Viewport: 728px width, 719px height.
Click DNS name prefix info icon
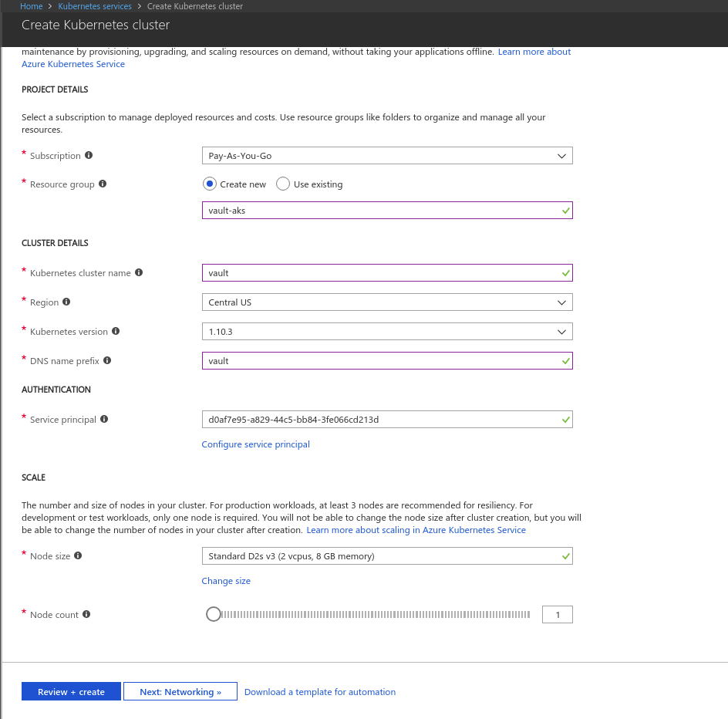point(107,361)
